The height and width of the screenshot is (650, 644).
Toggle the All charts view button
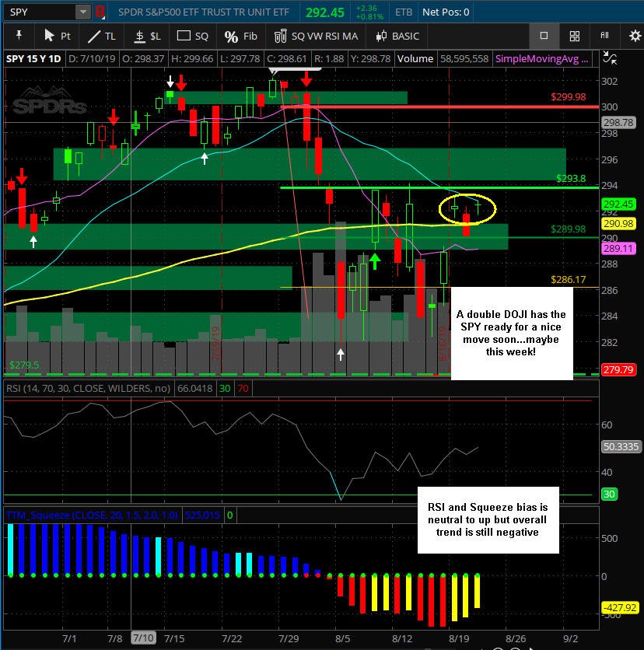click(x=604, y=36)
